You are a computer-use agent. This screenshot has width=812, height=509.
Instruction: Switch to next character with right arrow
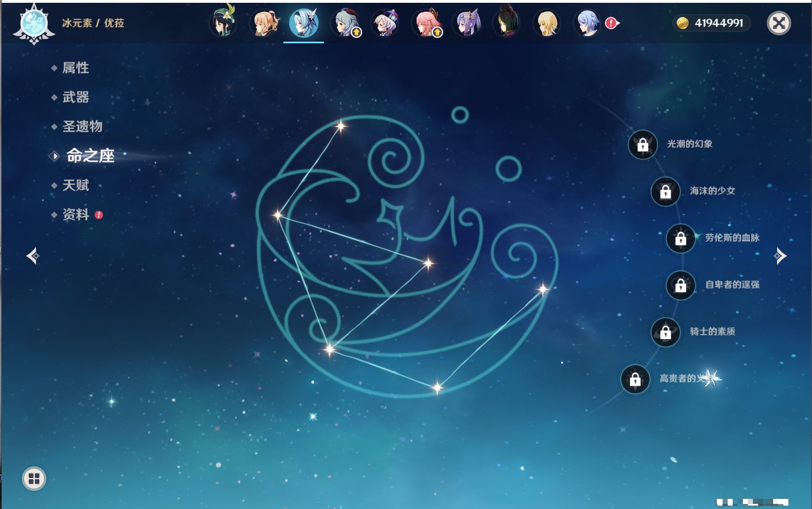click(780, 256)
